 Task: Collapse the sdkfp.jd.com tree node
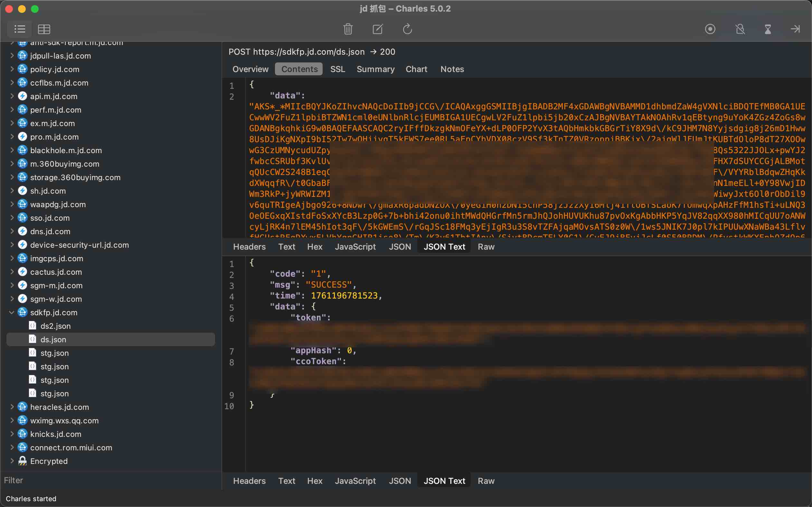12,312
